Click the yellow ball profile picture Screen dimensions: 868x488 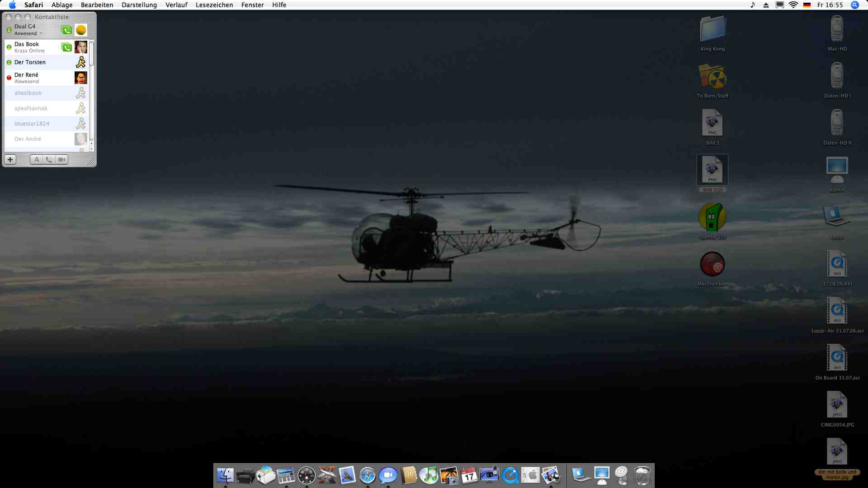click(81, 30)
